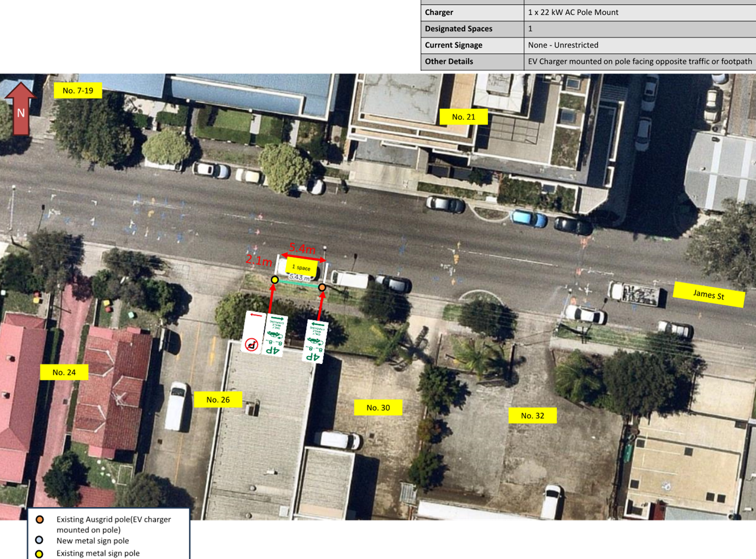Click the light blue legend circle for new pole
756x559 pixels.
tap(39, 540)
